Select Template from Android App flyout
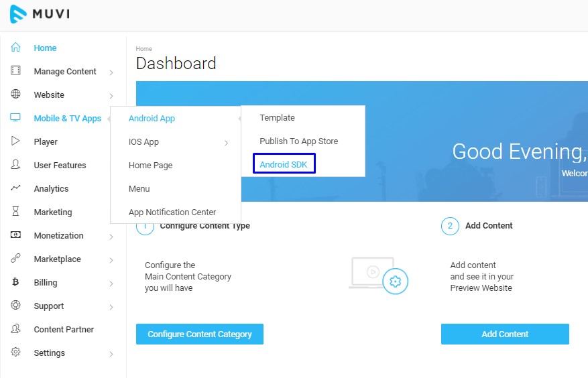 point(277,118)
